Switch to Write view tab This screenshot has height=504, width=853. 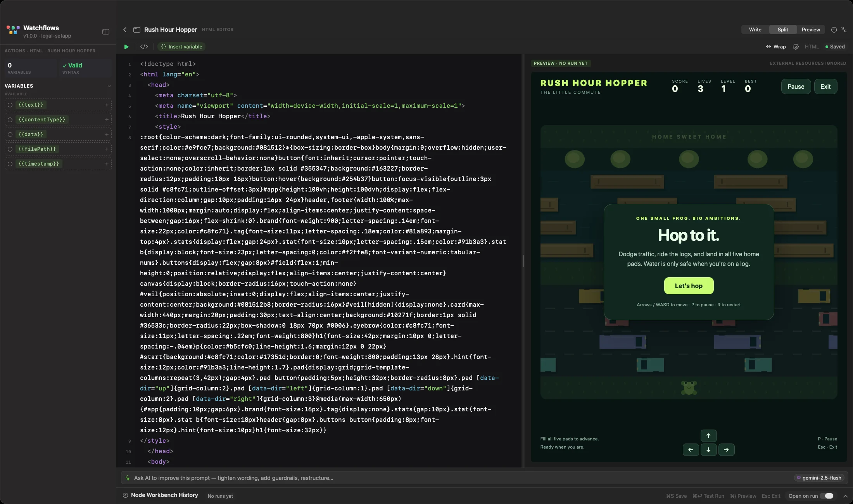(x=755, y=29)
